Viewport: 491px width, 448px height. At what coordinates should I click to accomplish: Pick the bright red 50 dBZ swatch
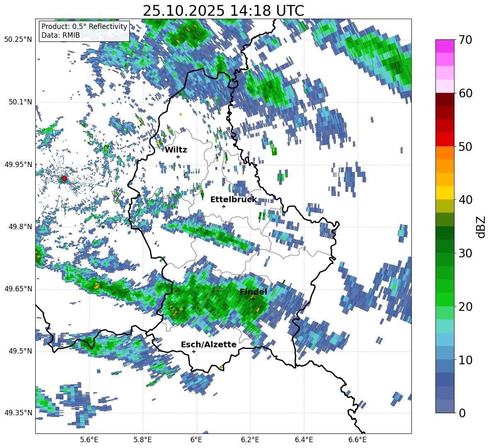445,140
